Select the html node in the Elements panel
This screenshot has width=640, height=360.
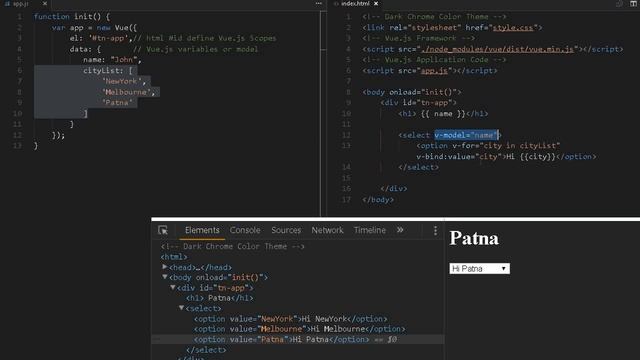pos(174,257)
